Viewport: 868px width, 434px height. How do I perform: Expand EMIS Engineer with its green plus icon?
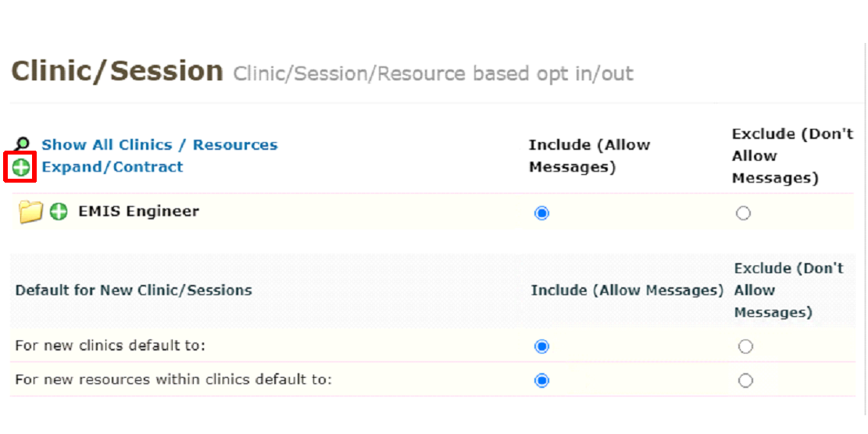click(59, 212)
